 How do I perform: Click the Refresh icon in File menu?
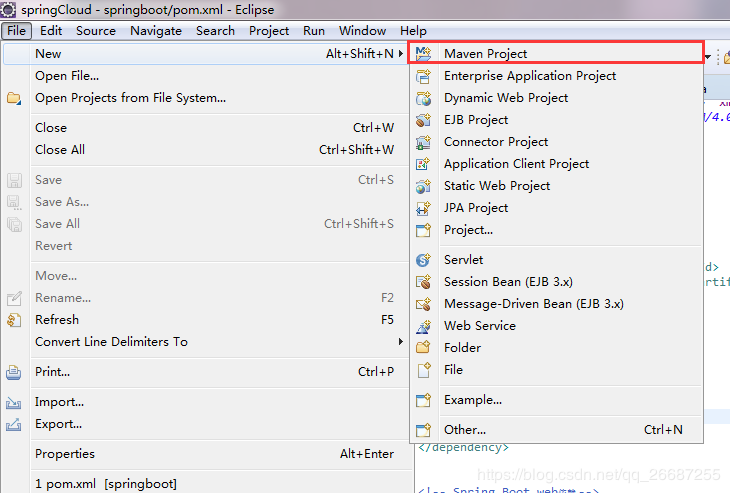[x=14, y=320]
